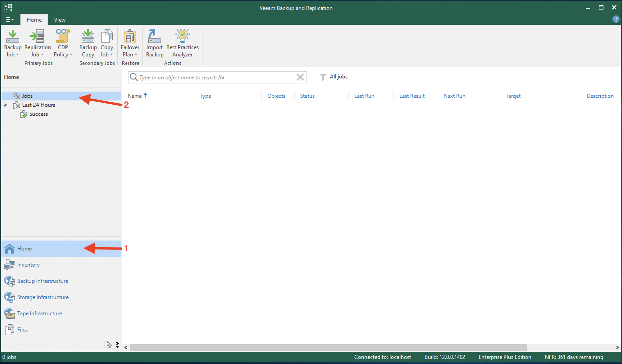Click the Backup Copy ribbon icon
The height and width of the screenshot is (364, 622).
[x=88, y=36]
